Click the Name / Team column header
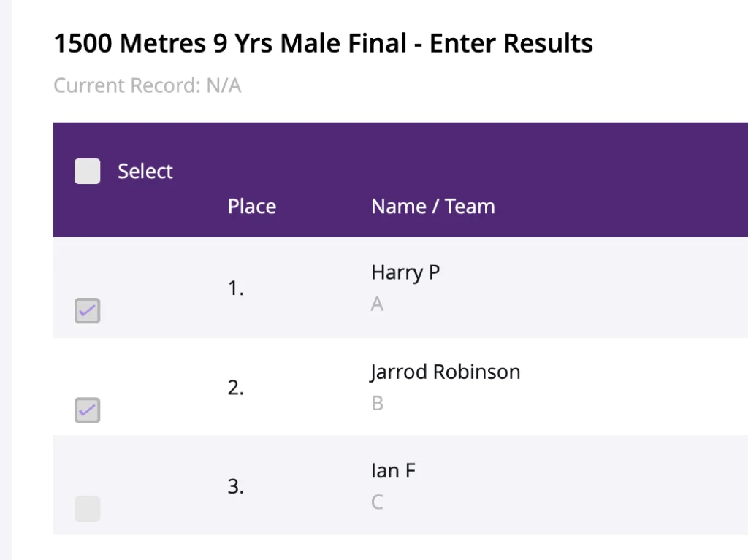 coord(433,207)
